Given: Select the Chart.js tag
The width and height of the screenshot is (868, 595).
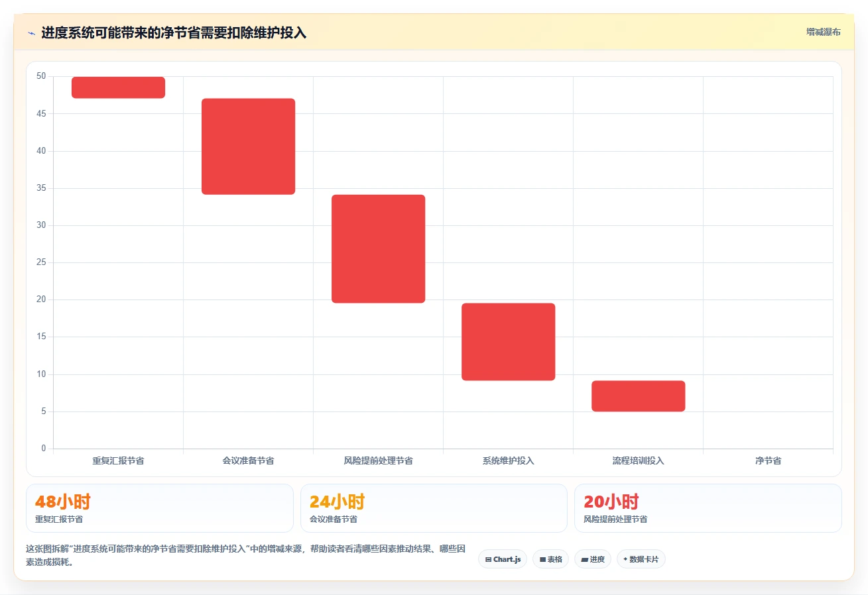Looking at the screenshot, I should tap(503, 559).
